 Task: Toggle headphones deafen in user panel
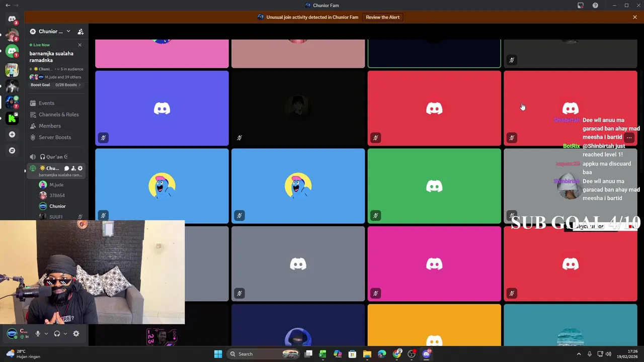(57, 333)
